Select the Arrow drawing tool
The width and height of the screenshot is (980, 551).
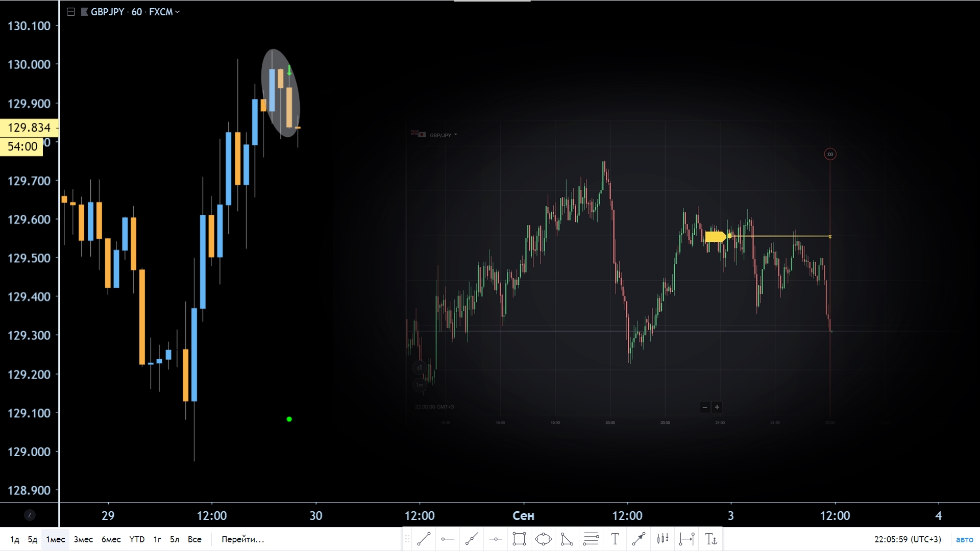coord(639,539)
